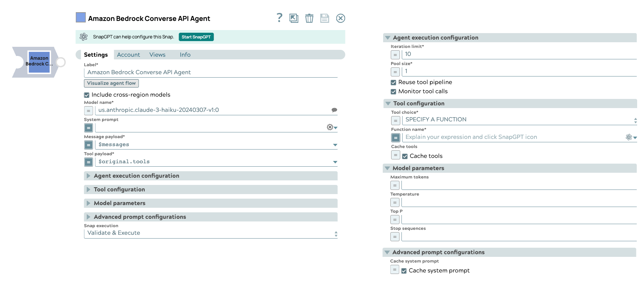Toggle expression mode for Message payload
644x293 pixels.
click(x=88, y=145)
